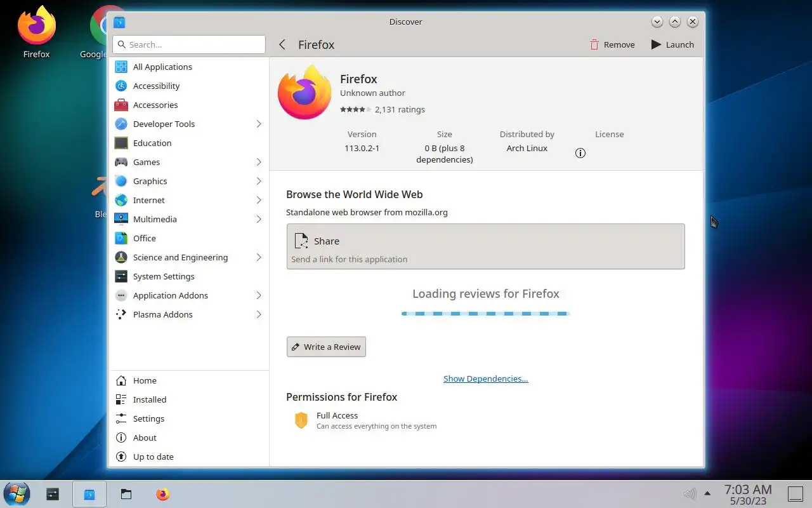The width and height of the screenshot is (812, 508).
Task: Click the Discover app icon in title bar
Action: pyautogui.click(x=119, y=22)
